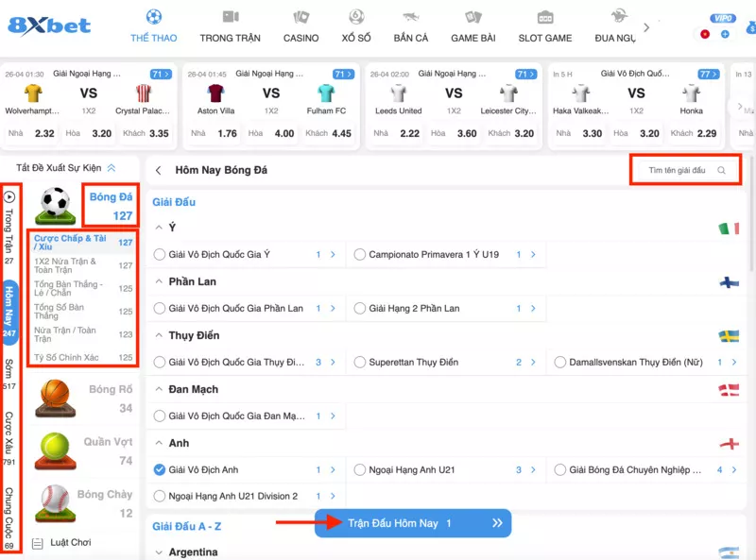Select Tổng Số Bàn Thắng market

point(83,312)
